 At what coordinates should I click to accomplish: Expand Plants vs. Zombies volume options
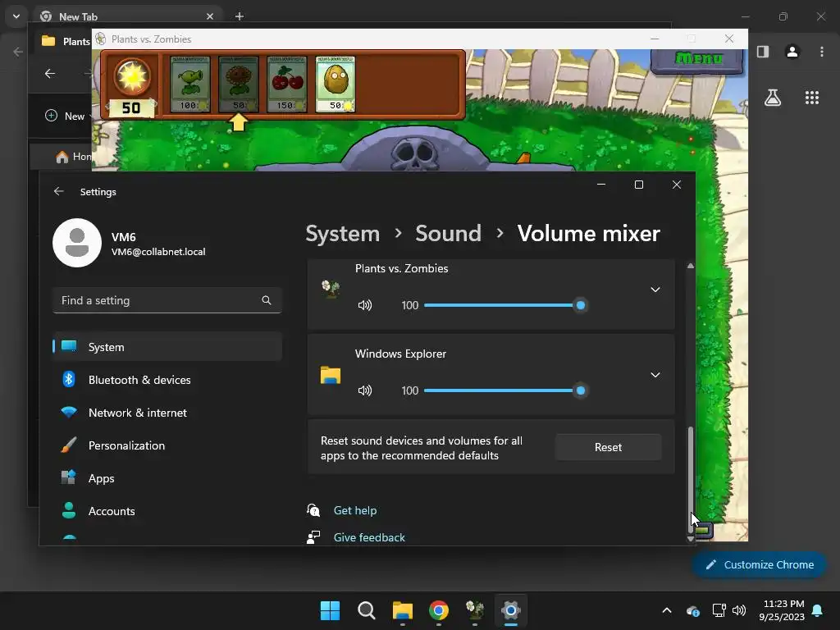point(655,290)
